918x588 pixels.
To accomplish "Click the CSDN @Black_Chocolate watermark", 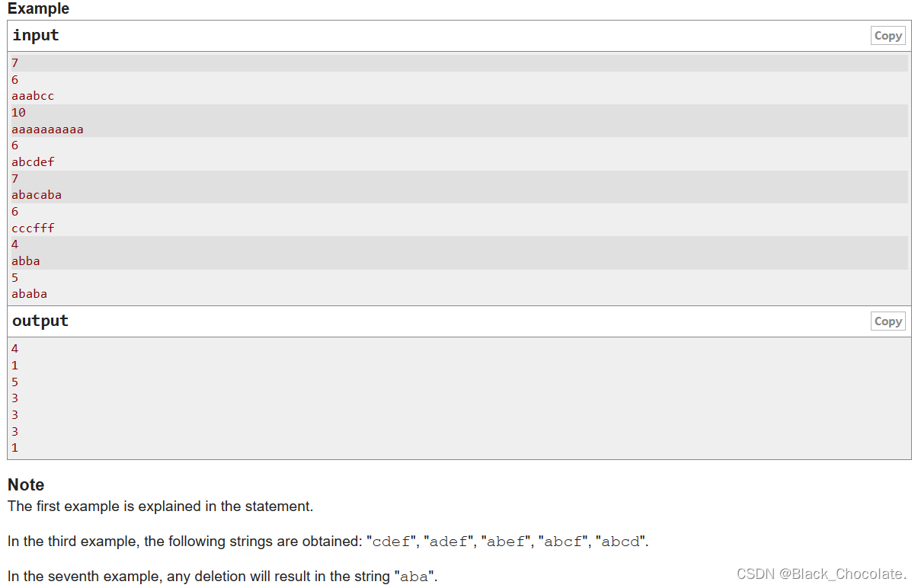I will click(822, 574).
